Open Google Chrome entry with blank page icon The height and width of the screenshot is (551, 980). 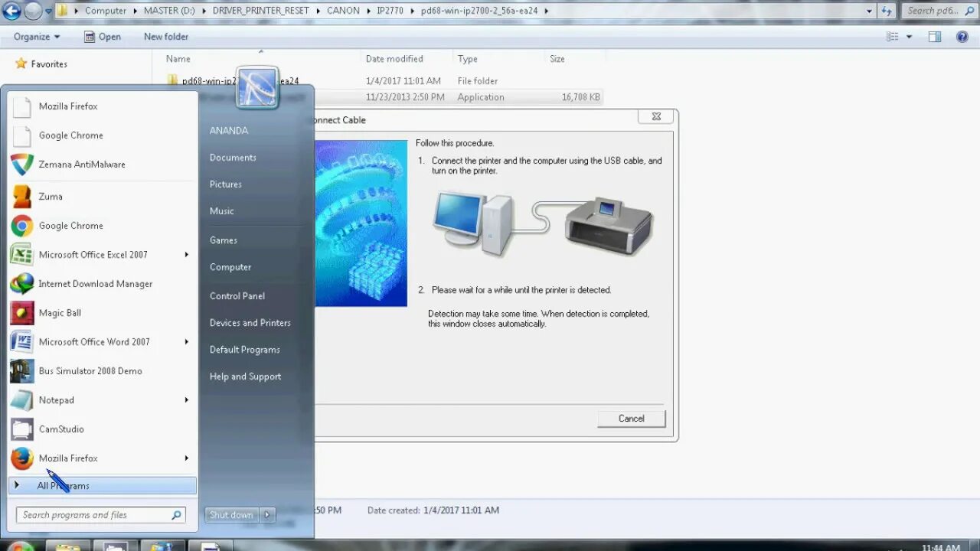click(103, 135)
